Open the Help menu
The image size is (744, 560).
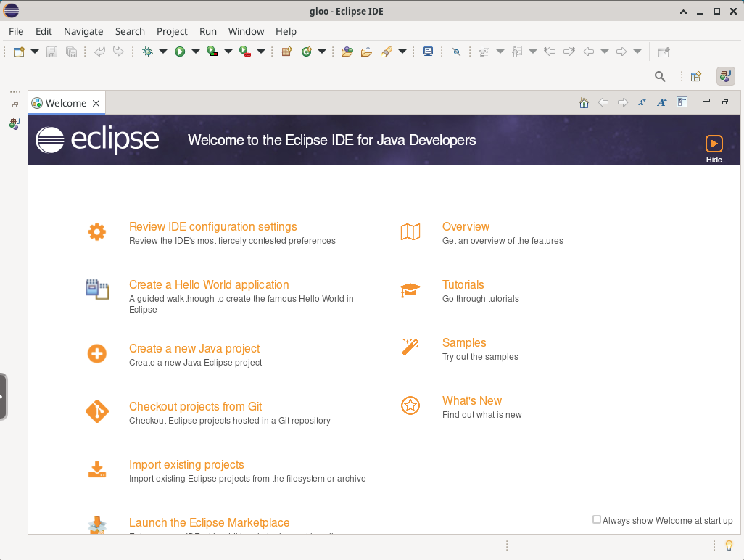pos(286,31)
